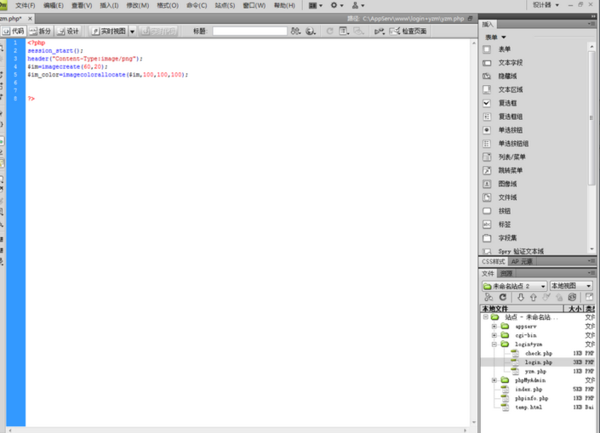
Task: Click the Insert panel scrollbar up arrow
Action: 592,47
